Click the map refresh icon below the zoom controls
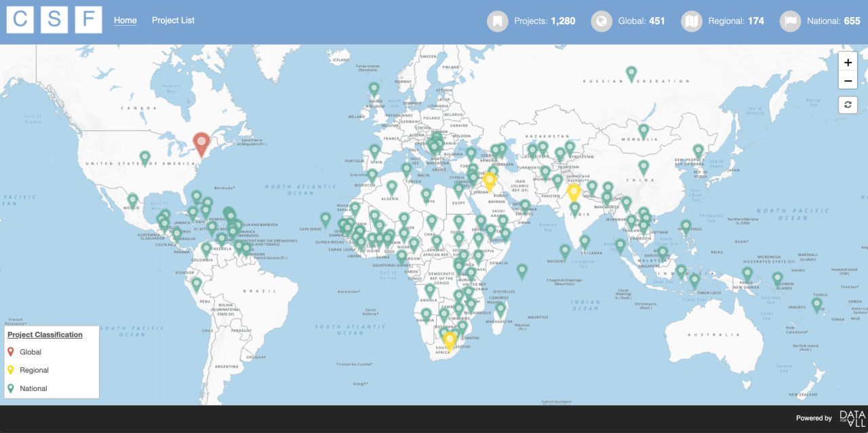868x433 pixels. tap(848, 105)
